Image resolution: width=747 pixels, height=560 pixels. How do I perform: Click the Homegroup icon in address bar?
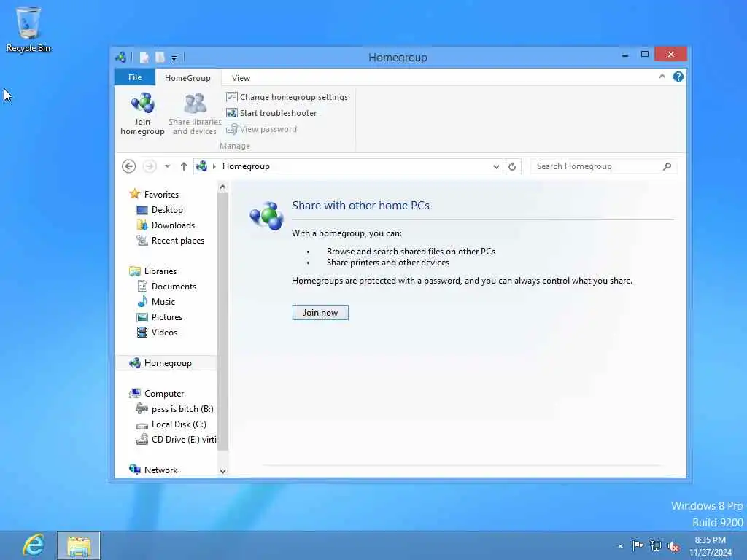pyautogui.click(x=201, y=166)
